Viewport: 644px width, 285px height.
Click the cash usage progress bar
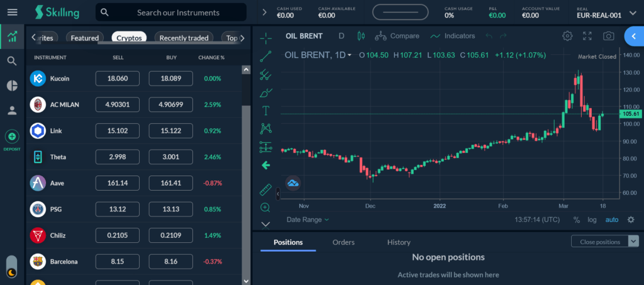click(x=400, y=13)
